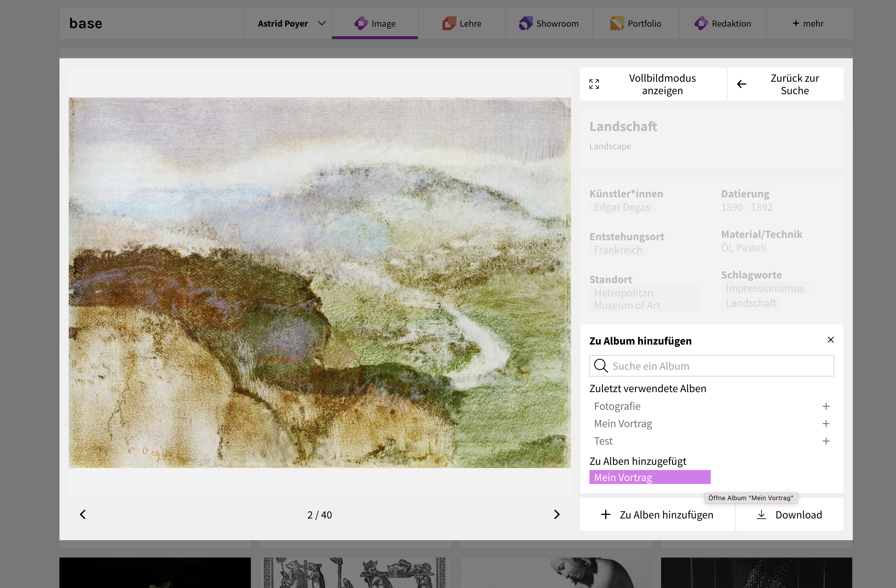896x588 pixels.
Task: Select Fotografie in recent albums list
Action: pos(617,406)
